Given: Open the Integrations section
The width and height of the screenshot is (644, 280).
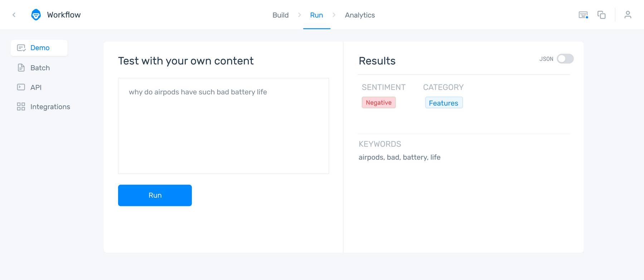Looking at the screenshot, I should (50, 107).
